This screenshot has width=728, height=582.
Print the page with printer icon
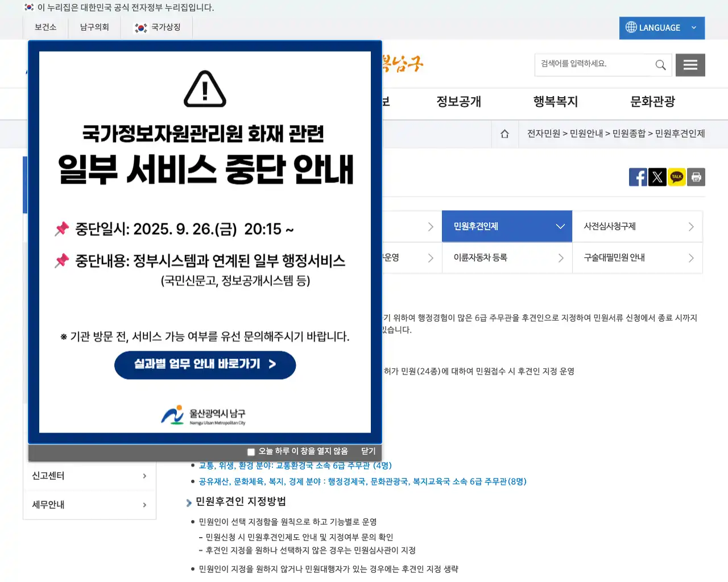(696, 177)
